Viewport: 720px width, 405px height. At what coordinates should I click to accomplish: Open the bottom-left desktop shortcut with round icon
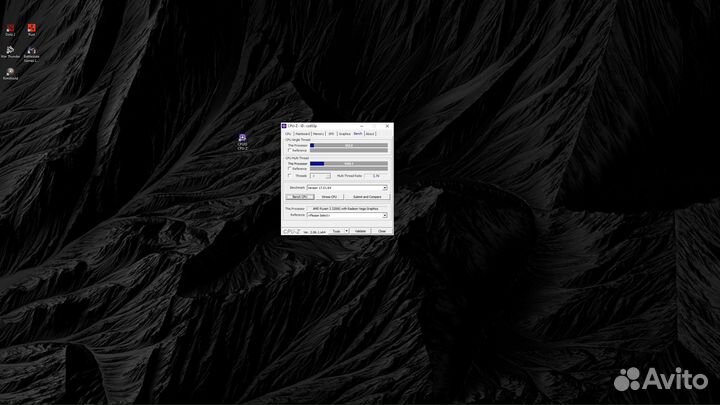pyautogui.click(x=10, y=74)
